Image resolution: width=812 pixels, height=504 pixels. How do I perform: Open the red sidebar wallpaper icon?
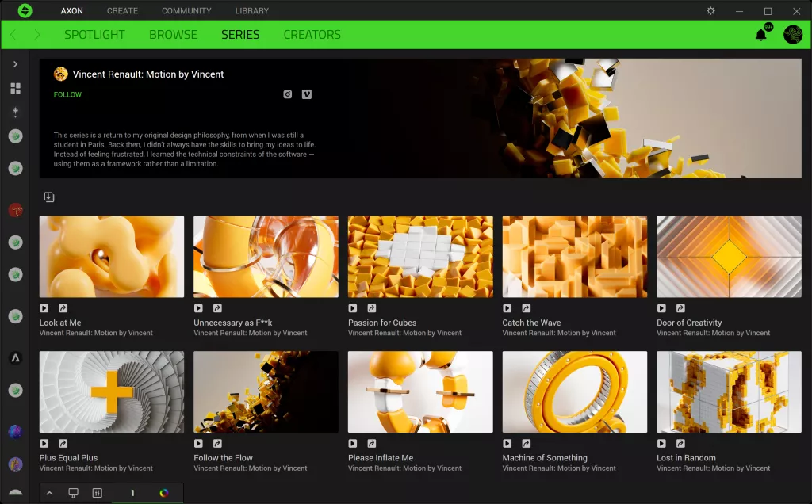click(16, 210)
